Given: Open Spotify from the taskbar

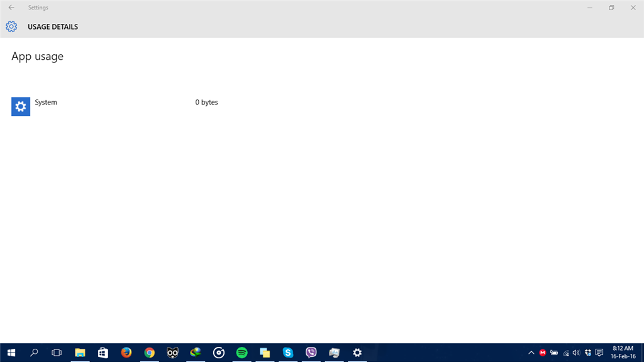Looking at the screenshot, I should [x=241, y=353].
